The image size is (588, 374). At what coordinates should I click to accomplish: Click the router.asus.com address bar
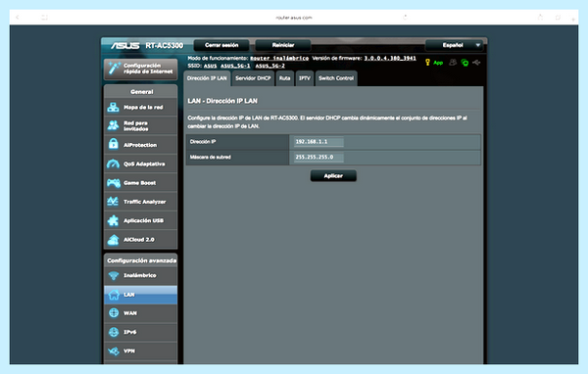tap(294, 18)
